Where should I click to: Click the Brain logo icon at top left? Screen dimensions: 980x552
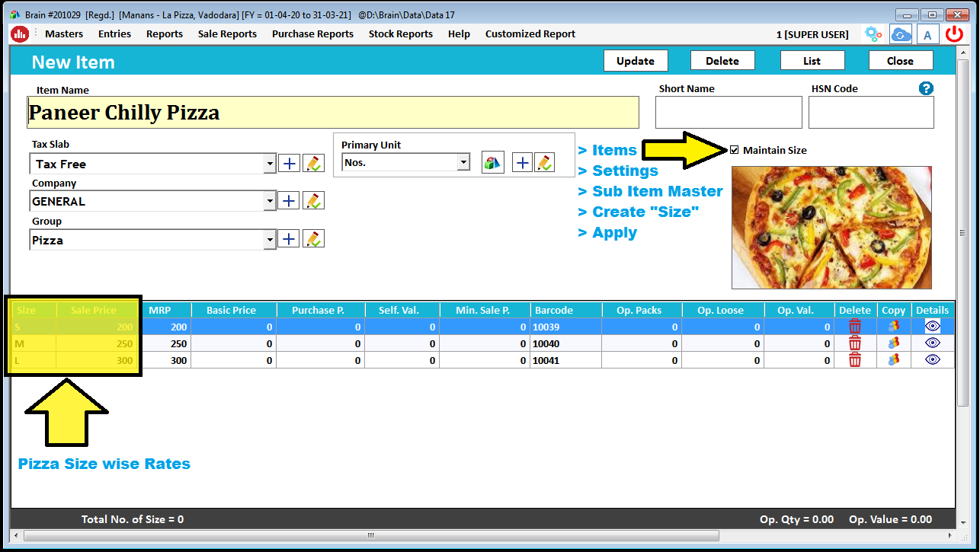[x=20, y=34]
